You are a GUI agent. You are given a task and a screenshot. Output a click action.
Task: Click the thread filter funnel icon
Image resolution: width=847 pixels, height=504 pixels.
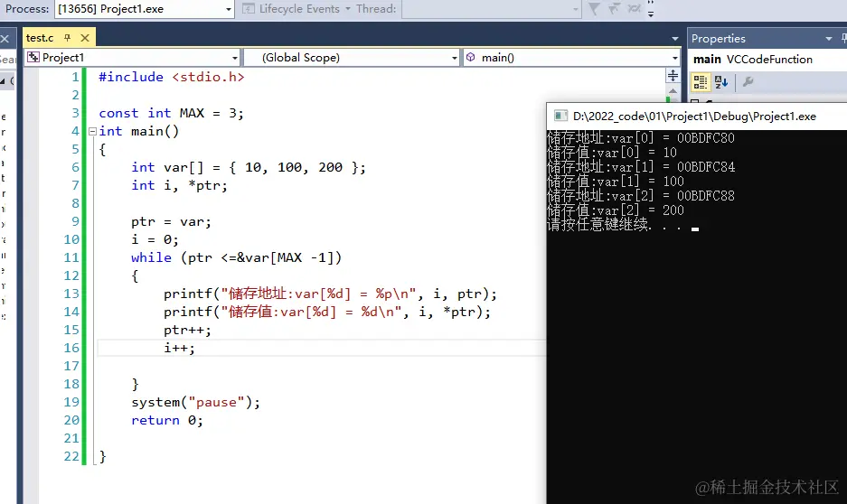(594, 9)
